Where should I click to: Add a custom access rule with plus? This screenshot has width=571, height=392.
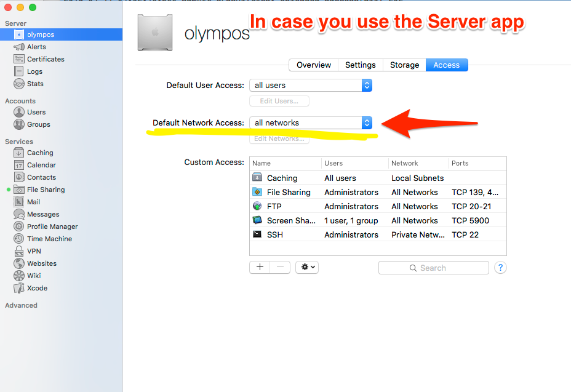[x=260, y=267]
